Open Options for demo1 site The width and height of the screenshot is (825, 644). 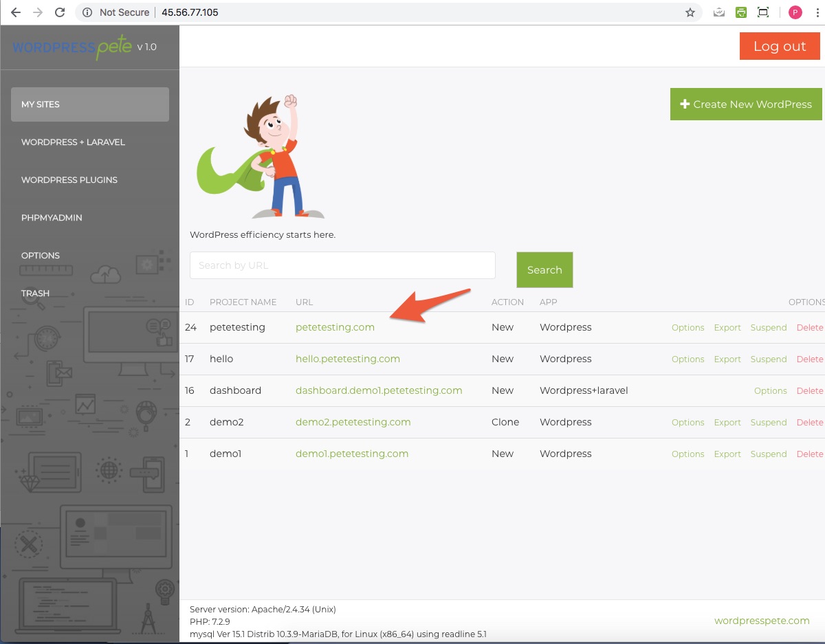click(x=687, y=454)
